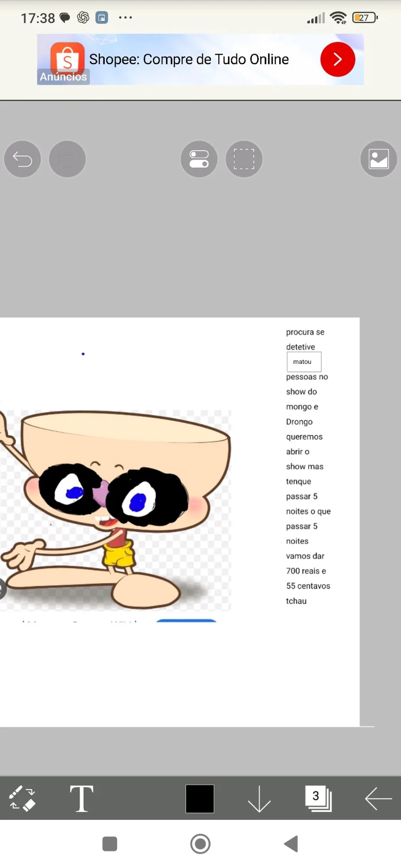Select the Text tool

[x=82, y=799]
